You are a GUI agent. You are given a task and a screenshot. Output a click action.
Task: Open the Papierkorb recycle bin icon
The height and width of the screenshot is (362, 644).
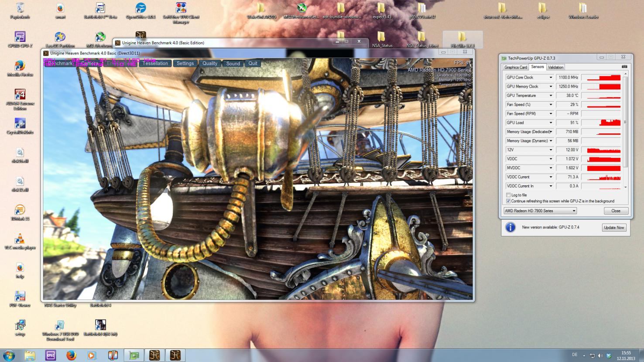point(20,10)
